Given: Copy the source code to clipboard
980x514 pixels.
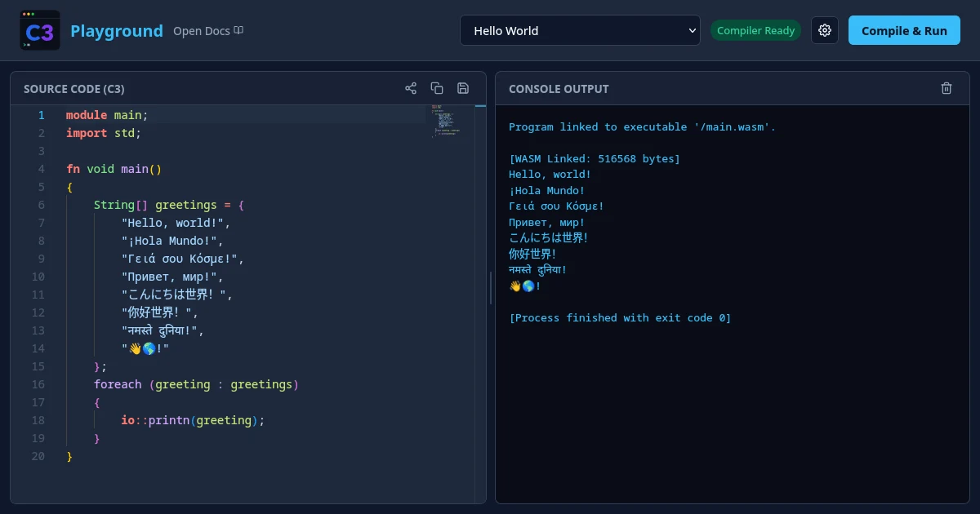Looking at the screenshot, I should pyautogui.click(x=437, y=88).
